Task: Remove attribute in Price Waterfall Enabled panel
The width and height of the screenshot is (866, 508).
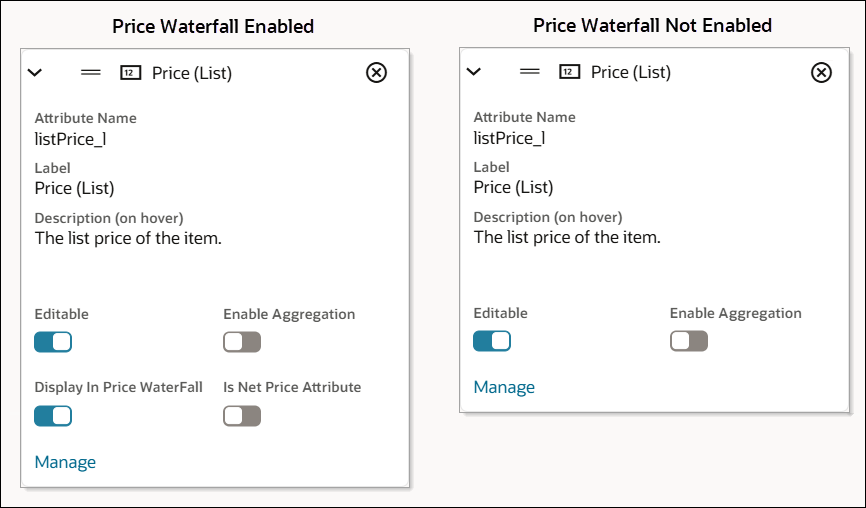Action: (376, 72)
